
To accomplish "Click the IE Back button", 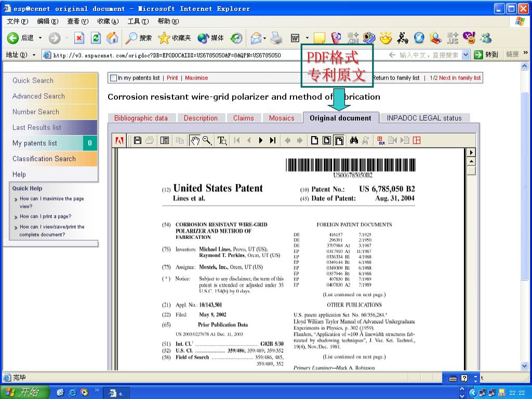I will (20, 38).
